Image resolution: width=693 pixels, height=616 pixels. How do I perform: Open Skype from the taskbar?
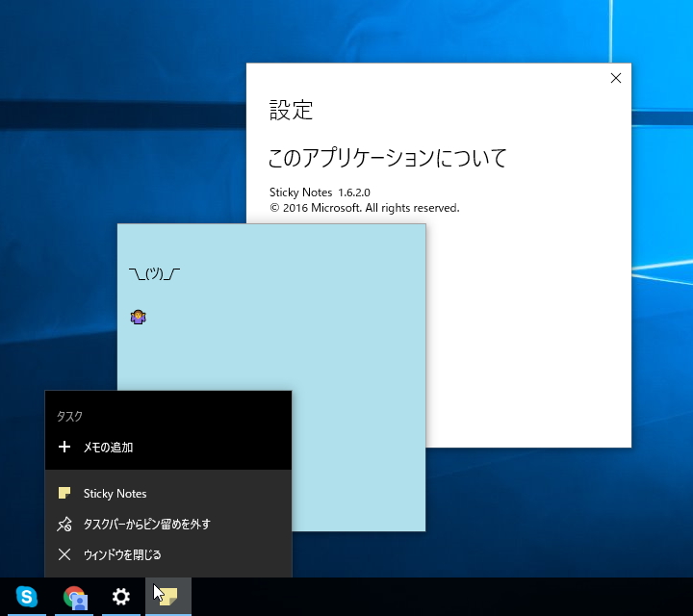27,597
